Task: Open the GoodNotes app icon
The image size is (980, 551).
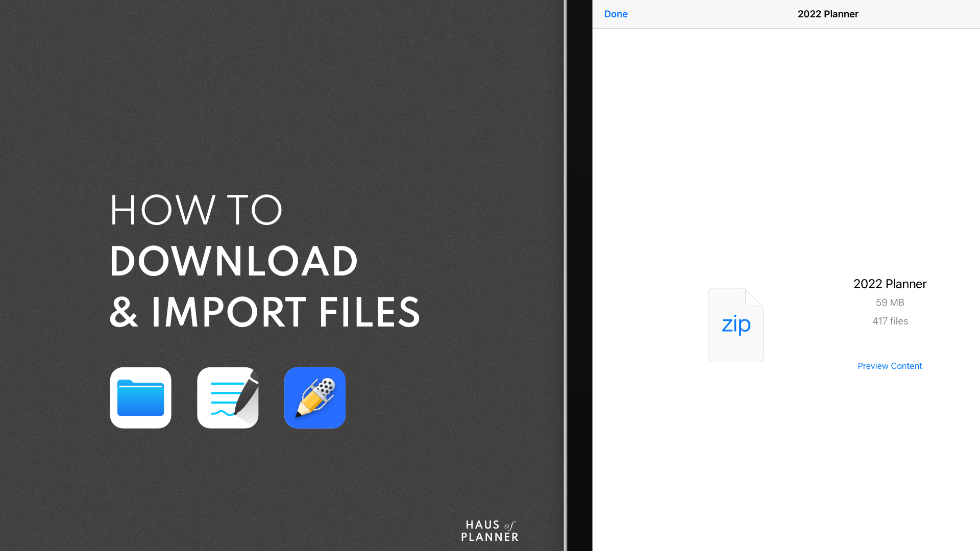Action: 228,397
